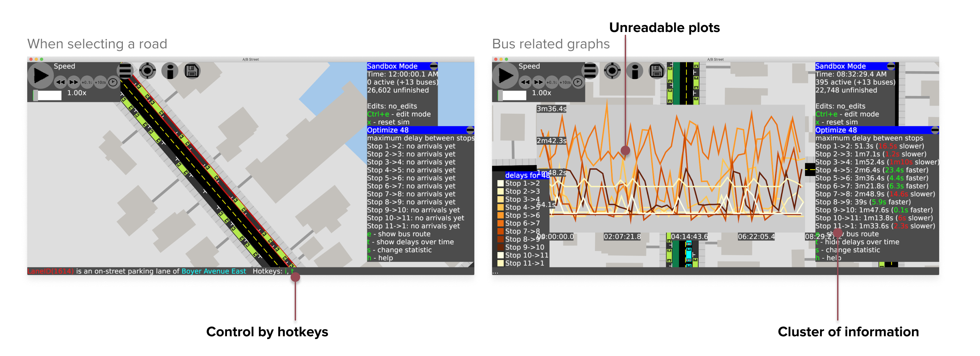Click 'Stop 3->4: 1m52.4s (1m10s slower)' row
980x356 pixels.
pyautogui.click(x=877, y=162)
